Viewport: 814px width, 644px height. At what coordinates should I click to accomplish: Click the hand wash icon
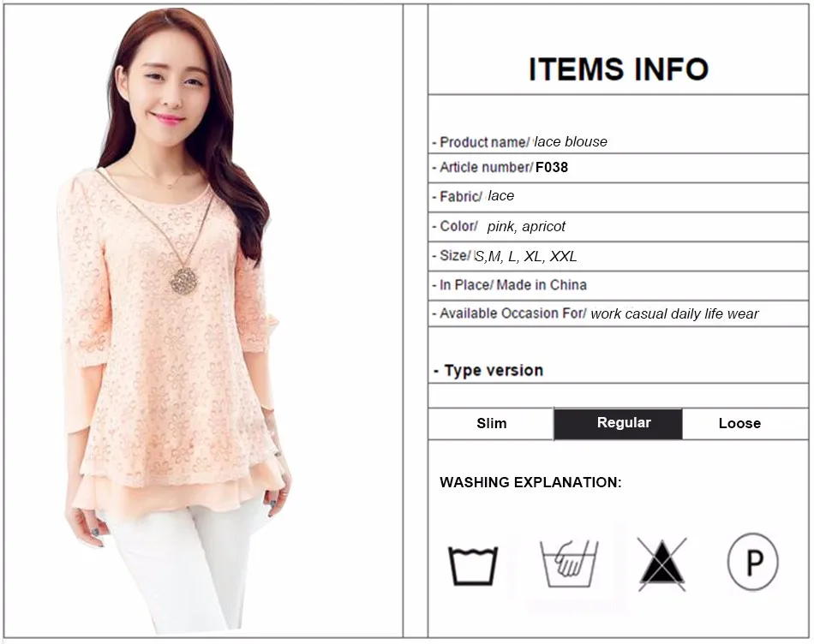(569, 563)
